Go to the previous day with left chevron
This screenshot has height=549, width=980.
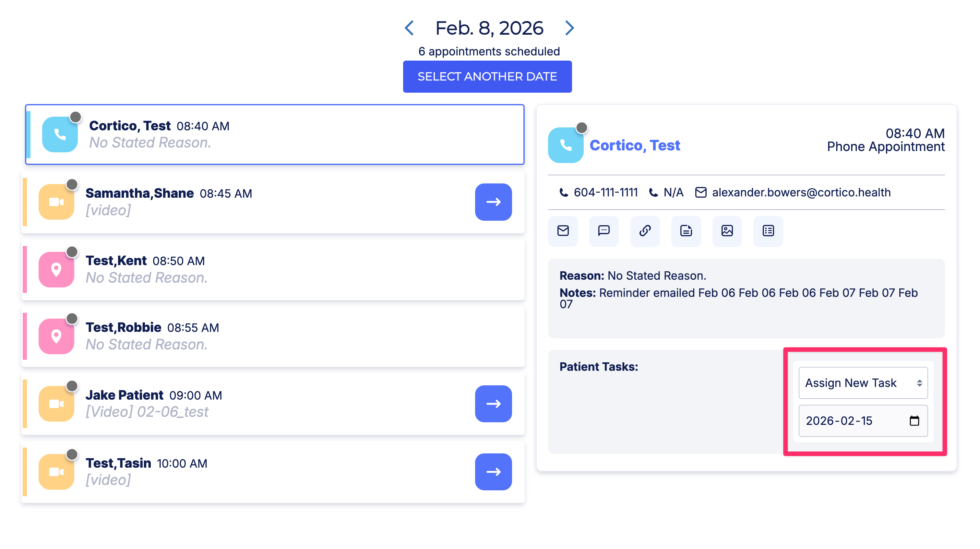tap(409, 28)
